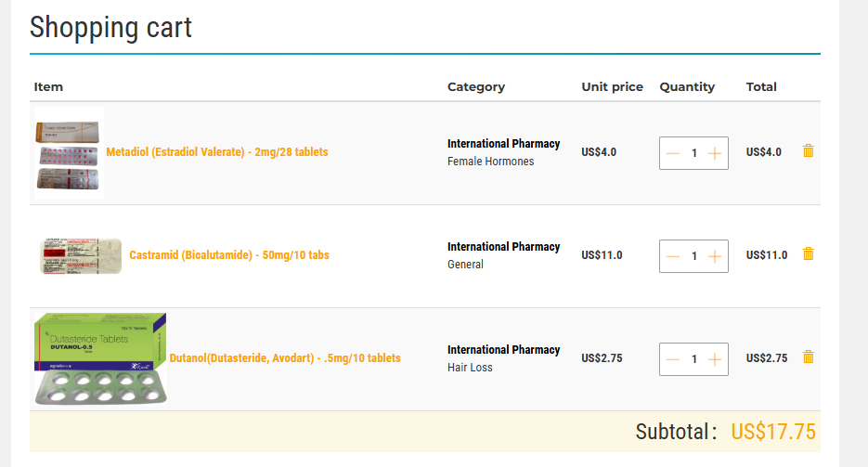868x467 pixels.
Task: Click the Item column header
Action: pyautogui.click(x=48, y=86)
